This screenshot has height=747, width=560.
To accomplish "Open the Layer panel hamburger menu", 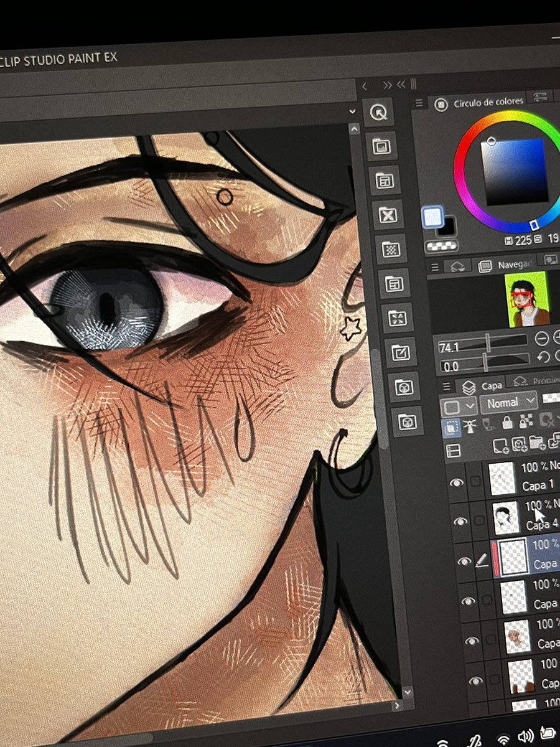I will pos(445,387).
